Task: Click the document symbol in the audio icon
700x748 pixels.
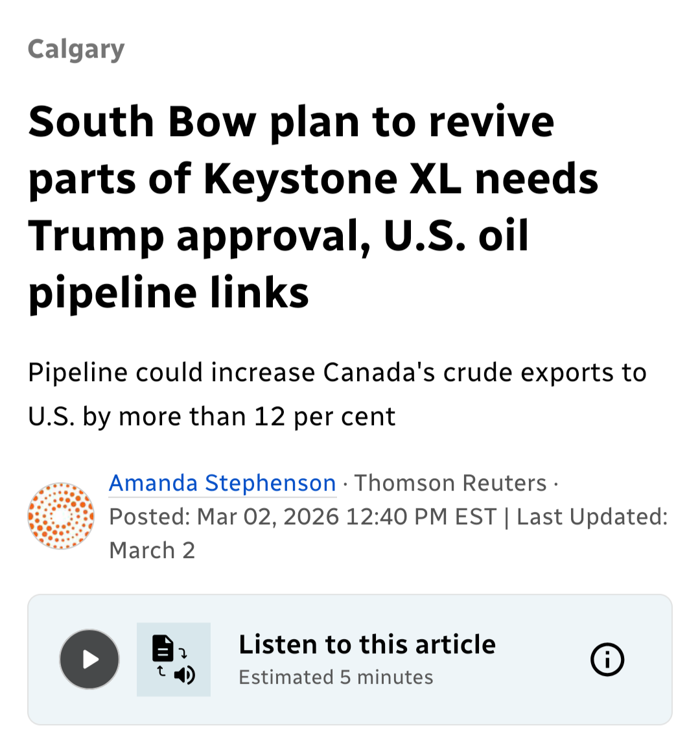Action: coord(163,648)
